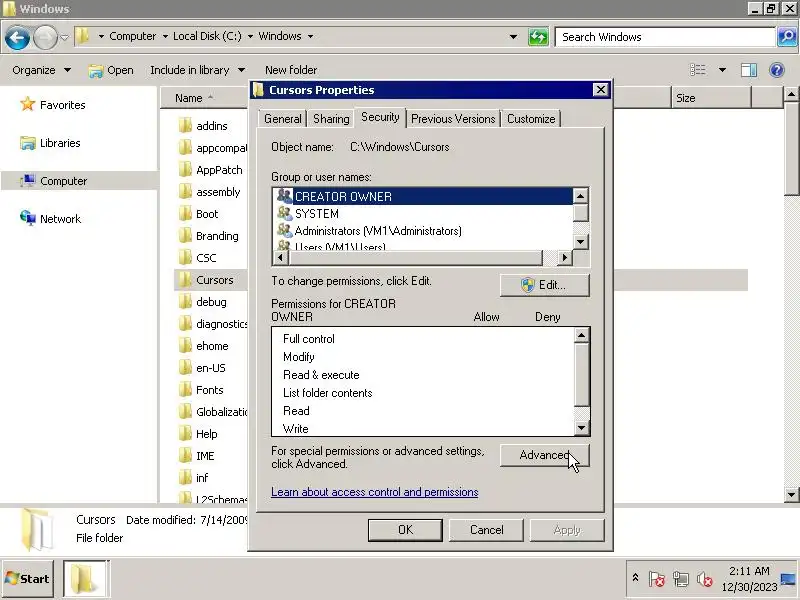The width and height of the screenshot is (800, 600).
Task: Toggle the preview pane icon
Action: pyautogui.click(x=749, y=70)
